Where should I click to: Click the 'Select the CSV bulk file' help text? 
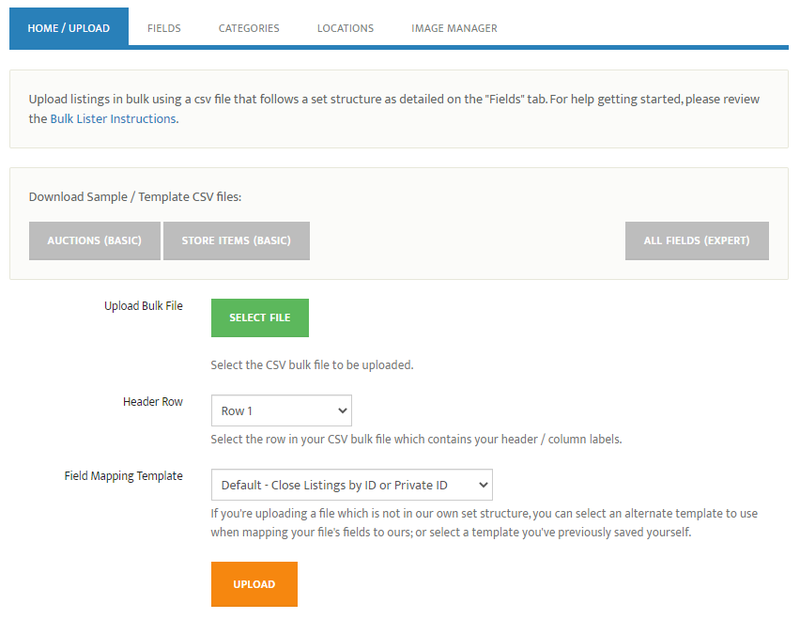click(312, 365)
